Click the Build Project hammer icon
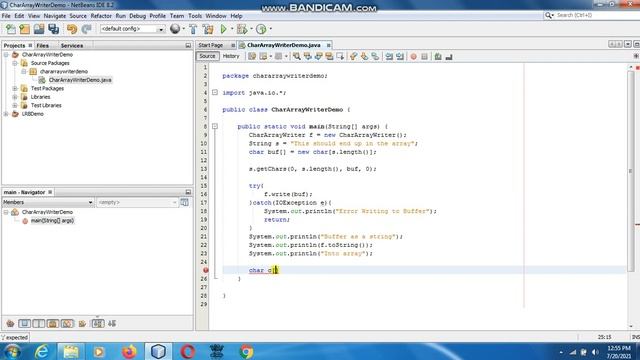640x360 pixels. (x=193, y=29)
